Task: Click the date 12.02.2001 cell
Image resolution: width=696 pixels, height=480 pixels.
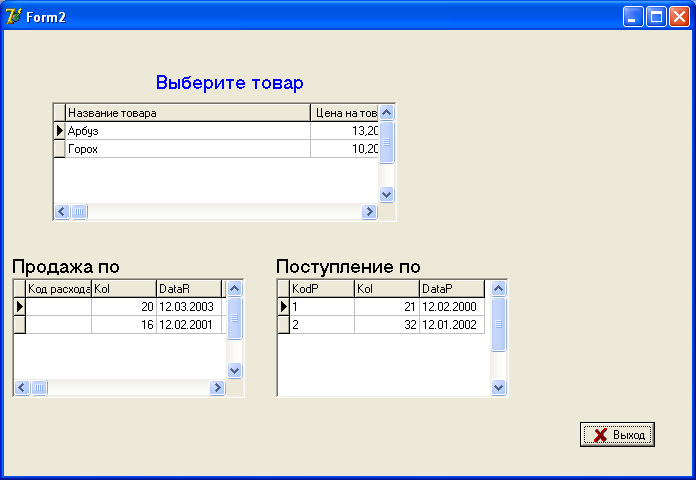Action: (x=189, y=325)
